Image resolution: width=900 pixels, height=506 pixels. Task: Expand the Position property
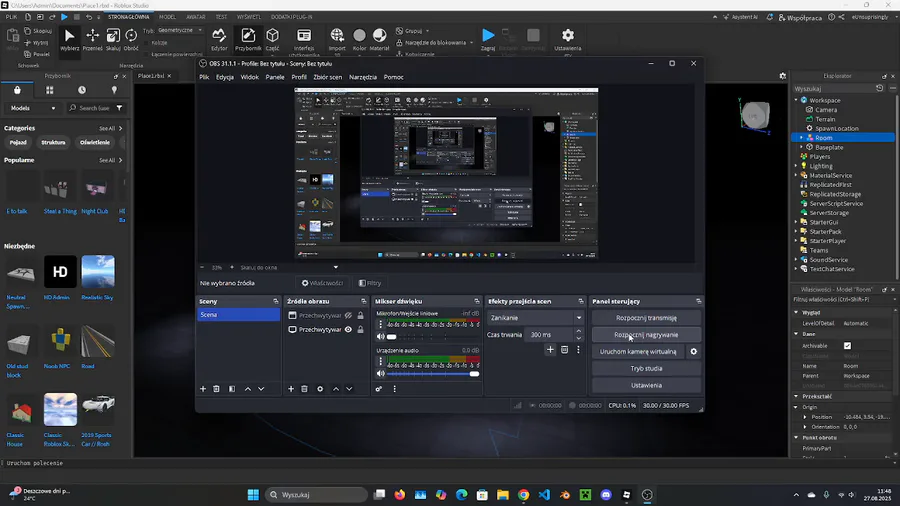[x=805, y=417]
